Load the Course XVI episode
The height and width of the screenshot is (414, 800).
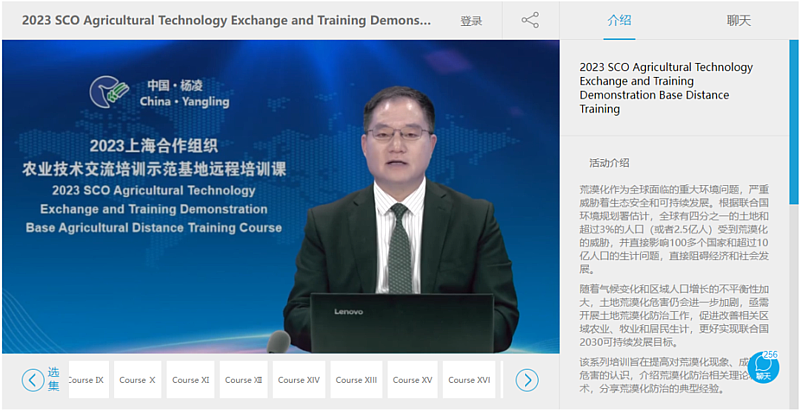click(x=469, y=380)
